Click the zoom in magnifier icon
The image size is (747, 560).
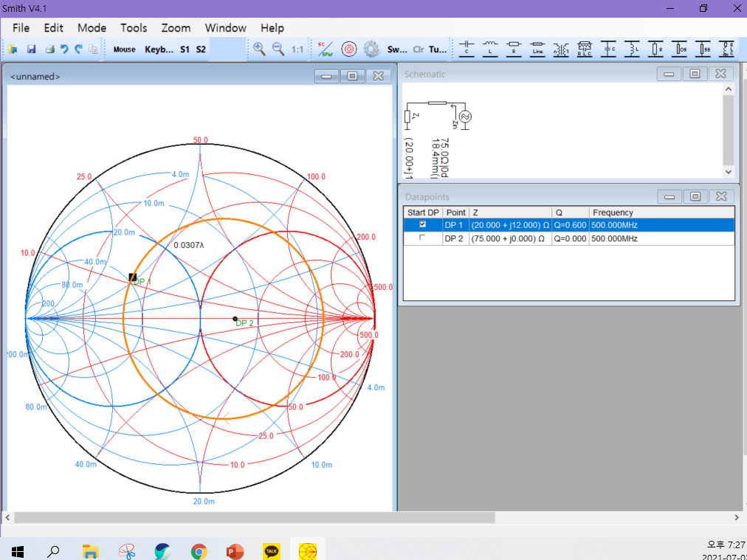click(x=259, y=49)
